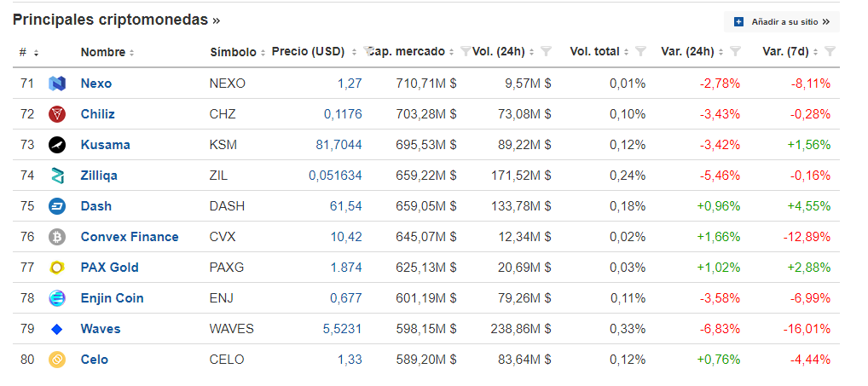Select Celo market cap 589,20M $
This screenshot has width=868, height=386.
tap(426, 360)
